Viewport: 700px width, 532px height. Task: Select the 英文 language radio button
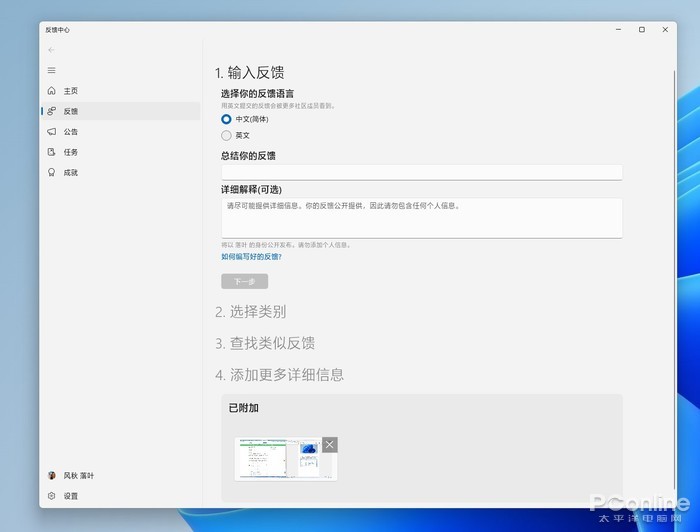(x=226, y=135)
